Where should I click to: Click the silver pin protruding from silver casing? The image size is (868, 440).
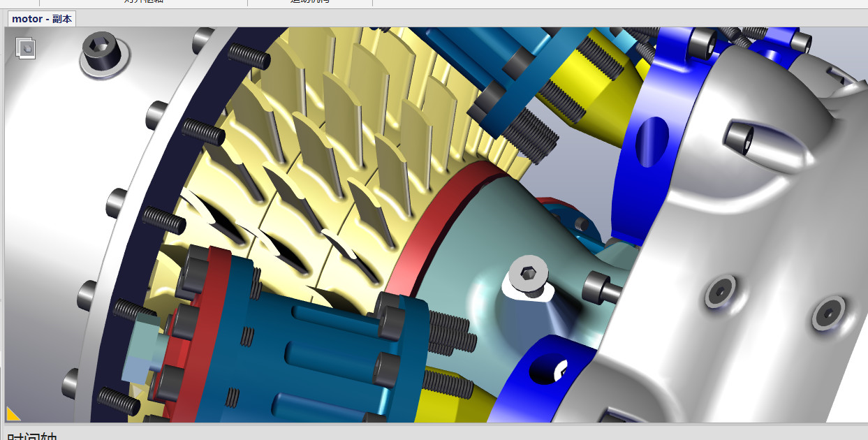[742, 138]
